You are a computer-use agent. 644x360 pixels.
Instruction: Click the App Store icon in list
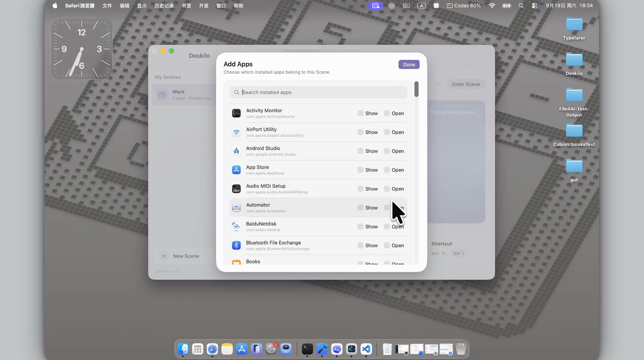(x=236, y=170)
